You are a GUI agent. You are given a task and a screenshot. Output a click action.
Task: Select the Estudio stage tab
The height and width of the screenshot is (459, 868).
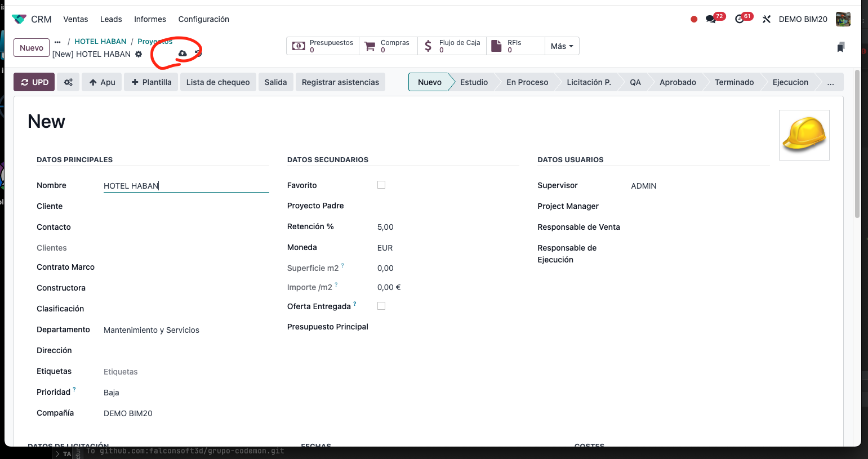pos(474,82)
